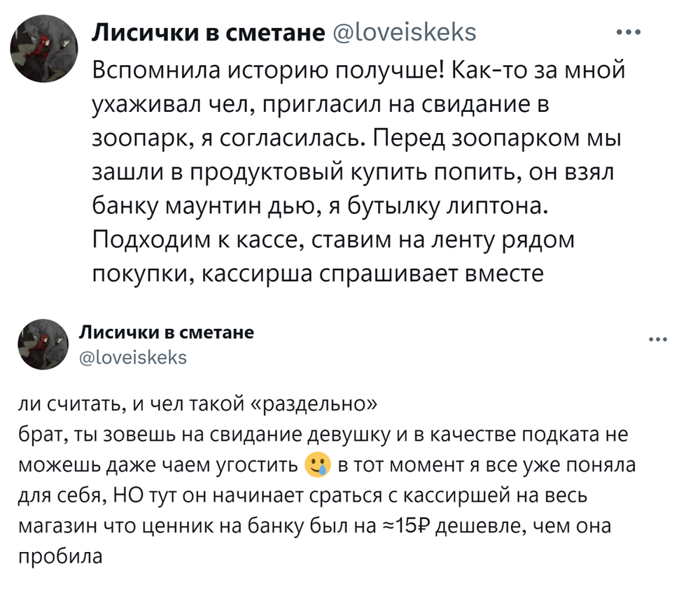
Task: Open the @loveiskeks handle under the bottom name
Action: tap(132, 358)
